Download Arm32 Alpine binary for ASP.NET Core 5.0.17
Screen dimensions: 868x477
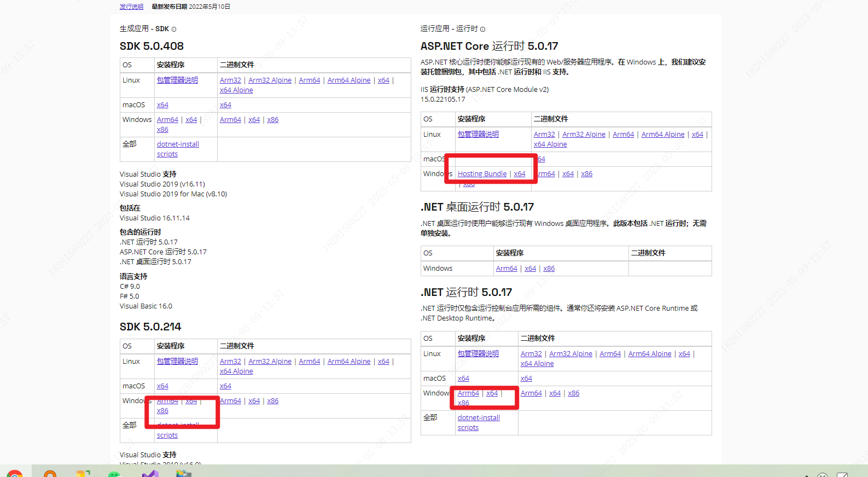tap(584, 134)
